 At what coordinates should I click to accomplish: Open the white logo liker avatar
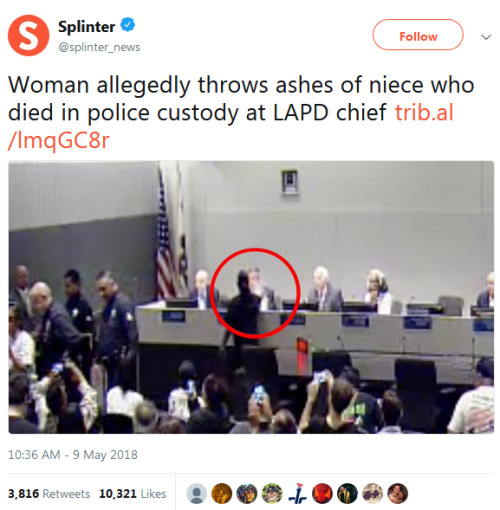[297, 493]
